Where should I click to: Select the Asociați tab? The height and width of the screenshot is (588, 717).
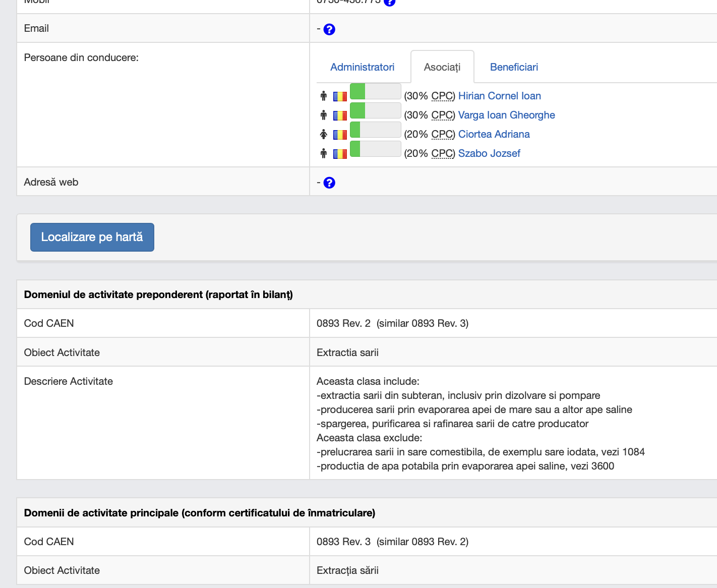click(442, 67)
